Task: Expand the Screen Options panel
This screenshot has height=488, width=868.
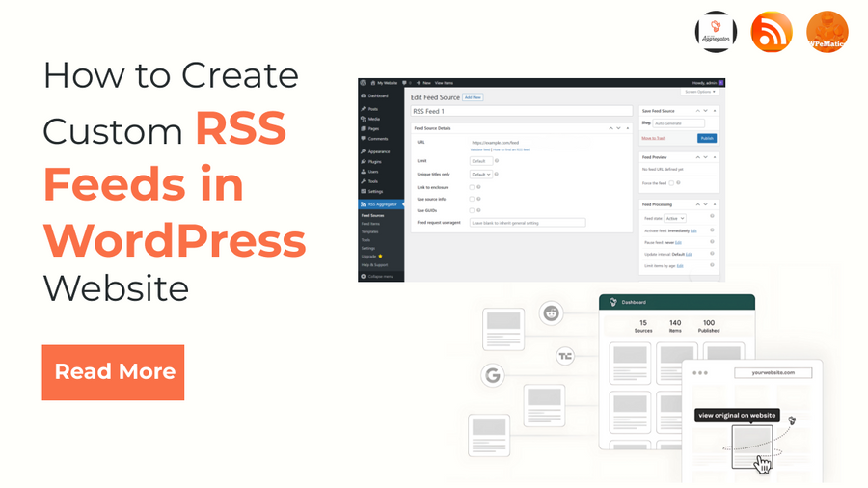Action: 700,92
